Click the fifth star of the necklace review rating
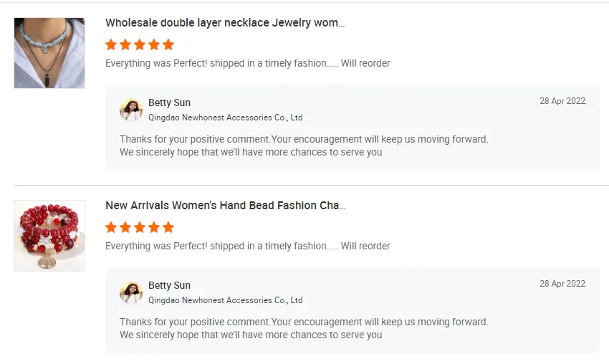The width and height of the screenshot is (609, 364). [168, 44]
